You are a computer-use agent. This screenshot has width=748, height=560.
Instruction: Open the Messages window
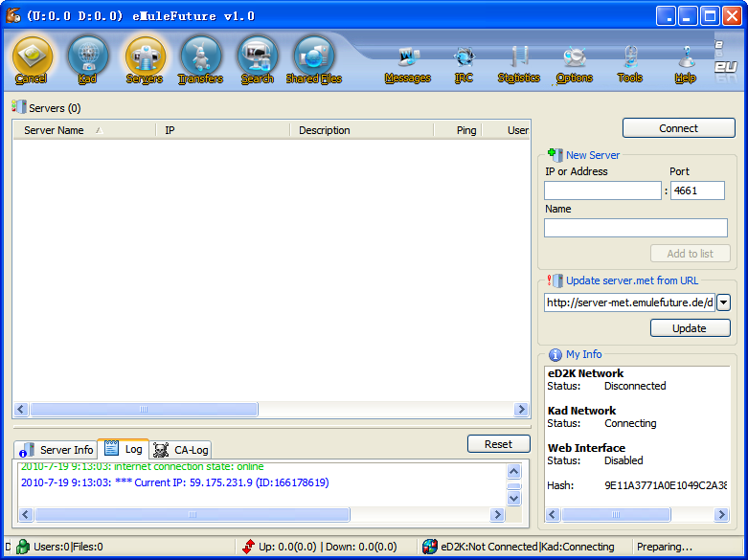(408, 65)
